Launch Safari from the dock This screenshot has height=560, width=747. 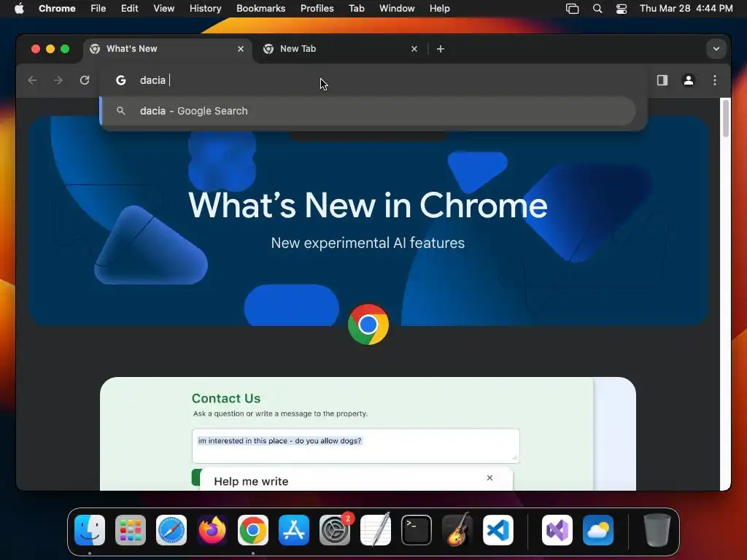(x=171, y=530)
